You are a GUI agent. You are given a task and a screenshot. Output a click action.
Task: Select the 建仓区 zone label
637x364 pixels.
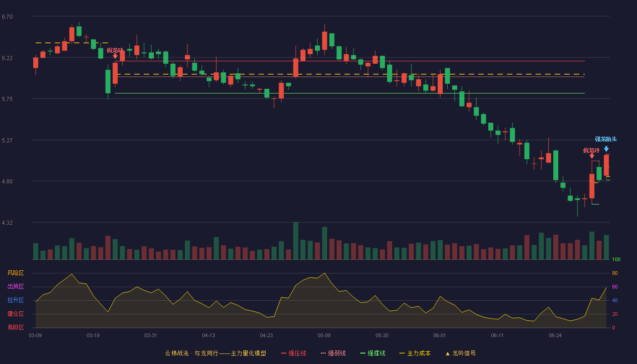15,314
